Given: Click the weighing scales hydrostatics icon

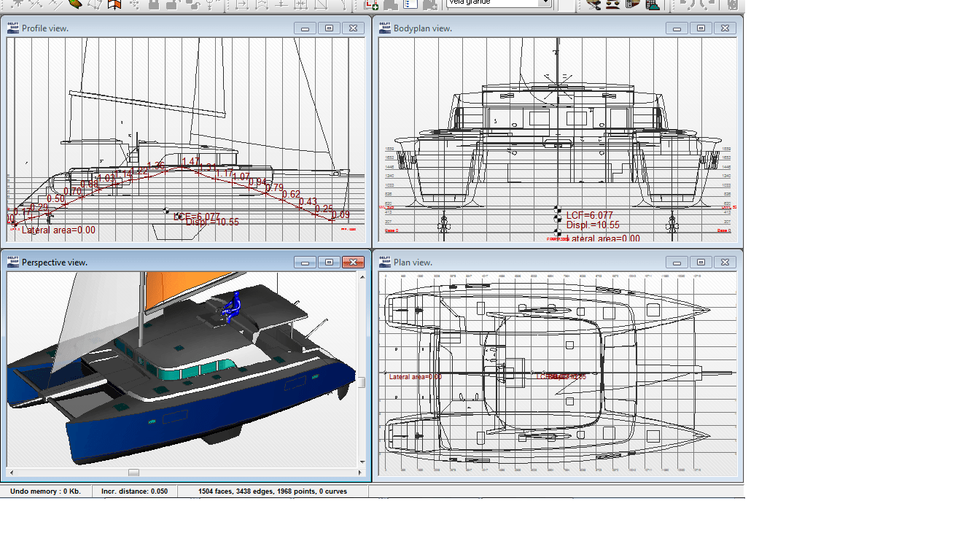Looking at the screenshot, I should pyautogui.click(x=612, y=5).
